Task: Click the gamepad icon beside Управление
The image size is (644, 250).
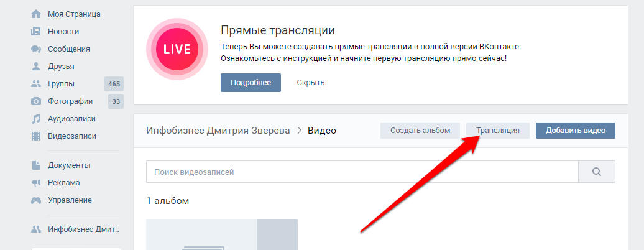Action: coord(36,200)
